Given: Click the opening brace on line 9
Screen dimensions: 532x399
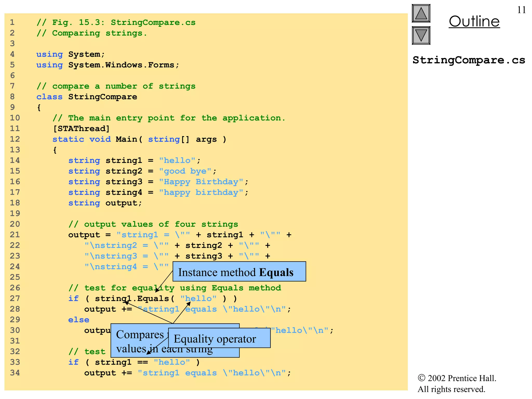Looking at the screenshot, I should 39,108.
